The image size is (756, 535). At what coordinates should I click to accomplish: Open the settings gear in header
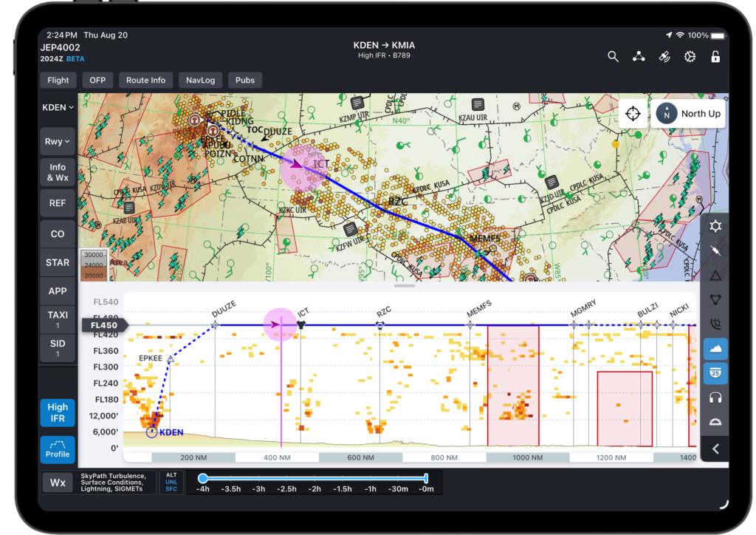point(690,56)
